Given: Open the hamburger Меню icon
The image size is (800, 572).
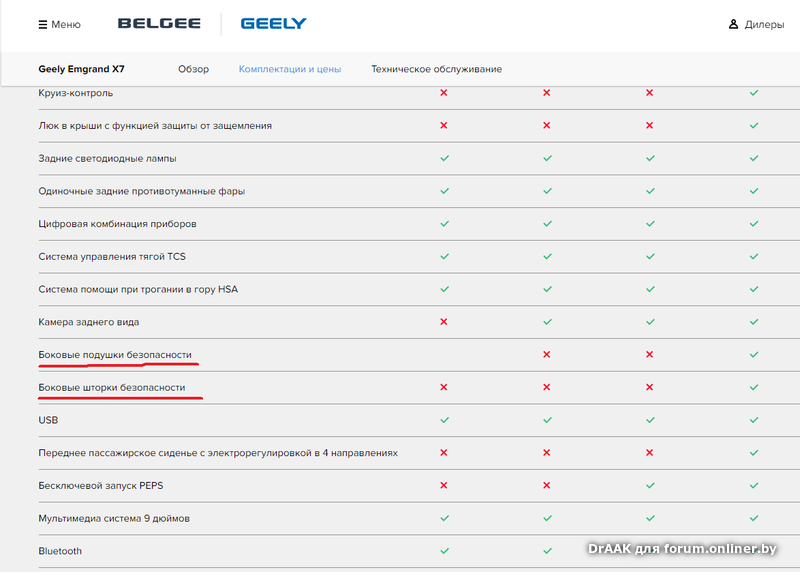Looking at the screenshot, I should [x=42, y=24].
